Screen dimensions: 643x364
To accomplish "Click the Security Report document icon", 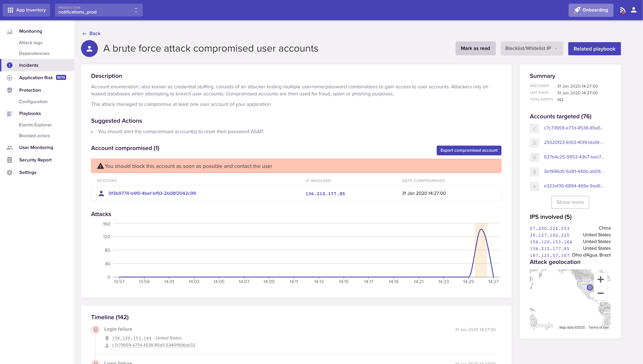I will (9, 160).
